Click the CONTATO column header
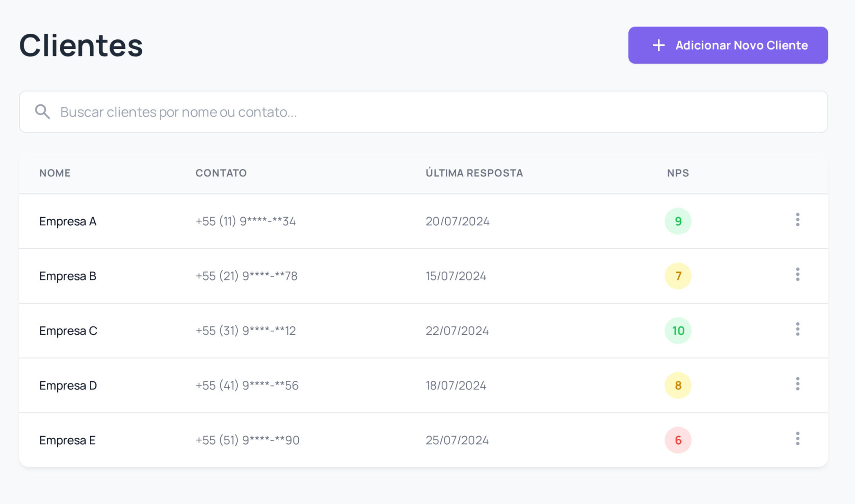Image resolution: width=855 pixels, height=504 pixels. [x=221, y=173]
